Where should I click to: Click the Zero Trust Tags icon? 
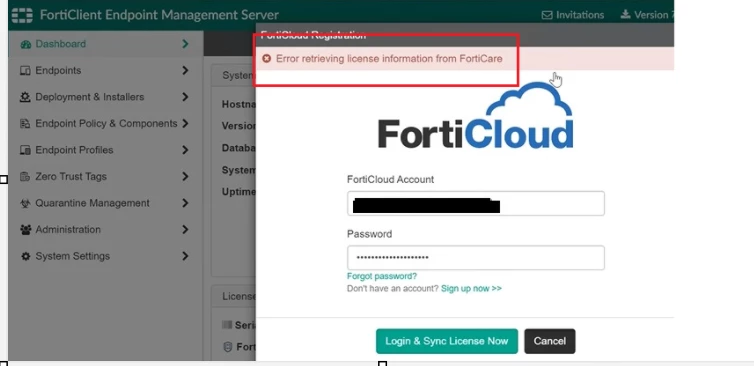(x=25, y=177)
